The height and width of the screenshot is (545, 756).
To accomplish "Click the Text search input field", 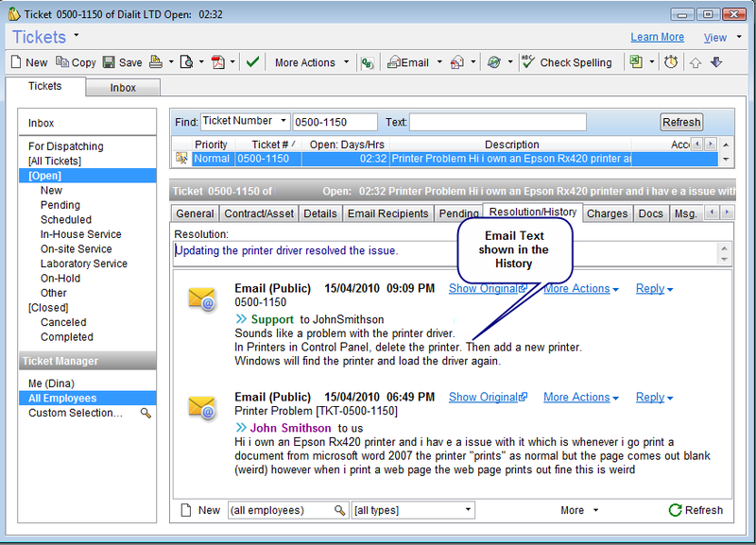I will 497,122.
